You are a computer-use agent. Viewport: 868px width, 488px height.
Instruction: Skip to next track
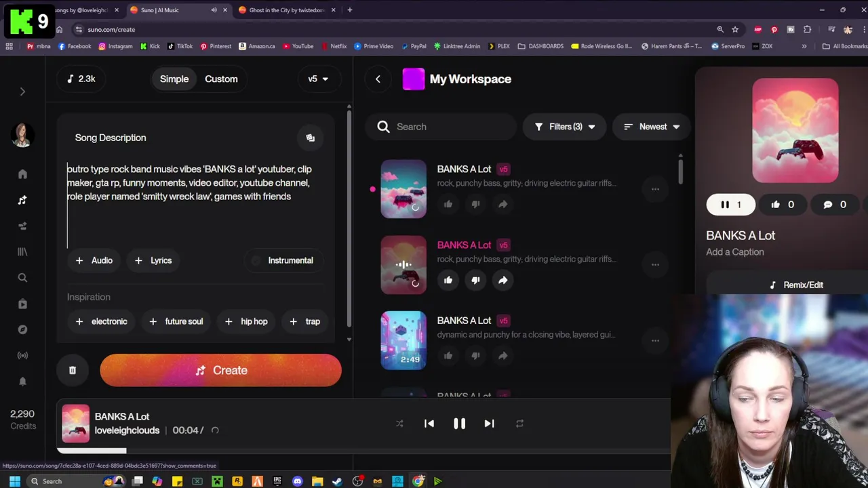(489, 424)
